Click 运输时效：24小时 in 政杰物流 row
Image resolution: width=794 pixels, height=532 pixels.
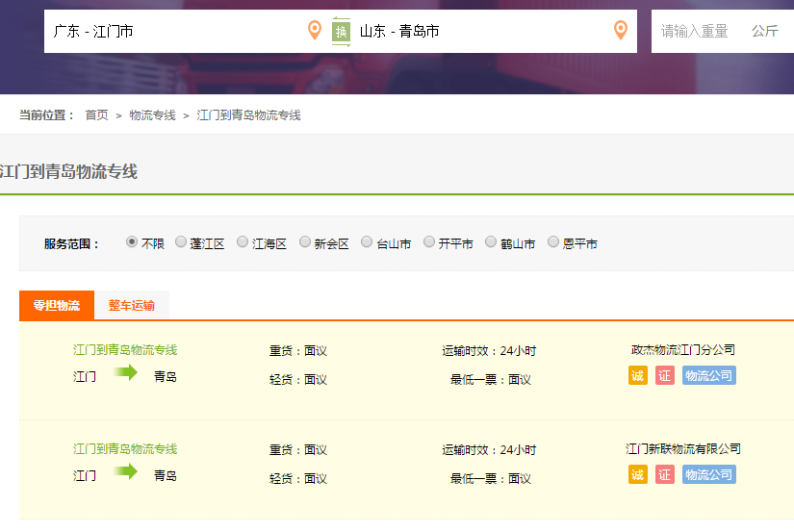[489, 351]
